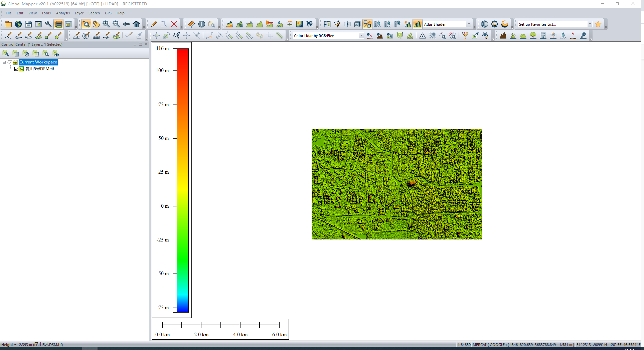
Task: Open the Color Lidar by RGB/Elev dropdown
Action: pos(361,36)
